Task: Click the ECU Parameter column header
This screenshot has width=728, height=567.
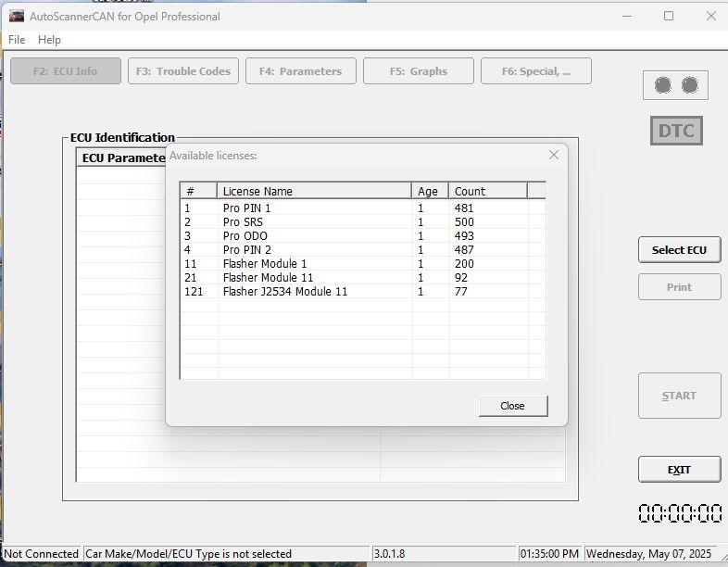Action: [121, 157]
